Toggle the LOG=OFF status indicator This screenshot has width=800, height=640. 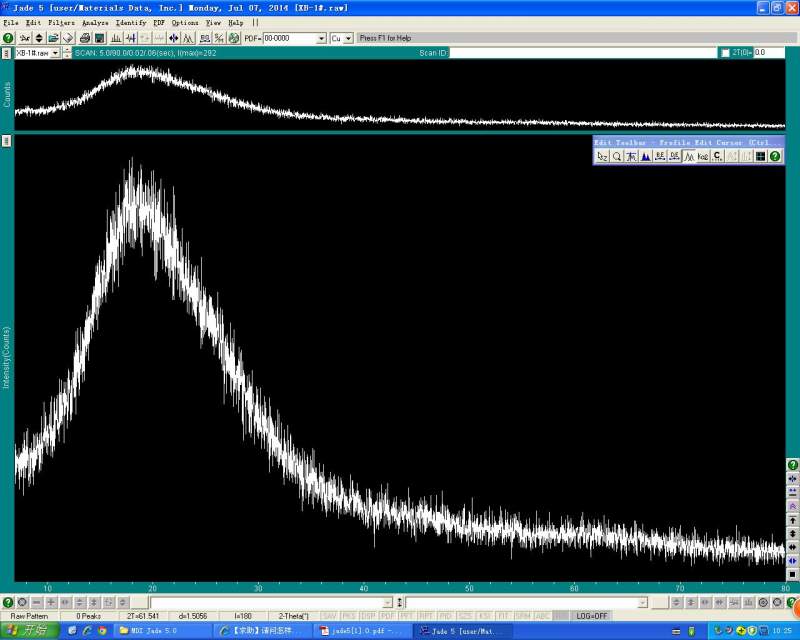(x=590, y=616)
